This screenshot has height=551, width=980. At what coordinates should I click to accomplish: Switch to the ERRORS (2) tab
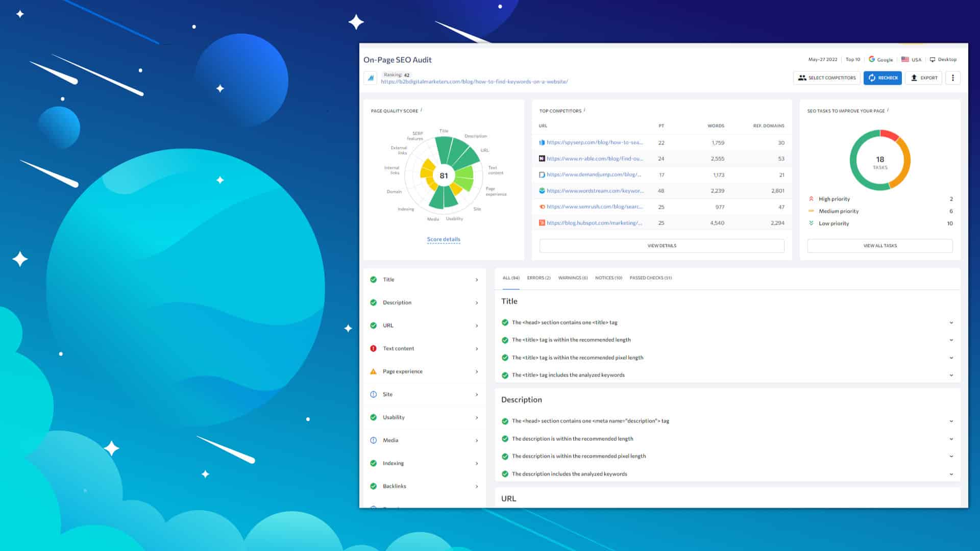[x=538, y=278]
